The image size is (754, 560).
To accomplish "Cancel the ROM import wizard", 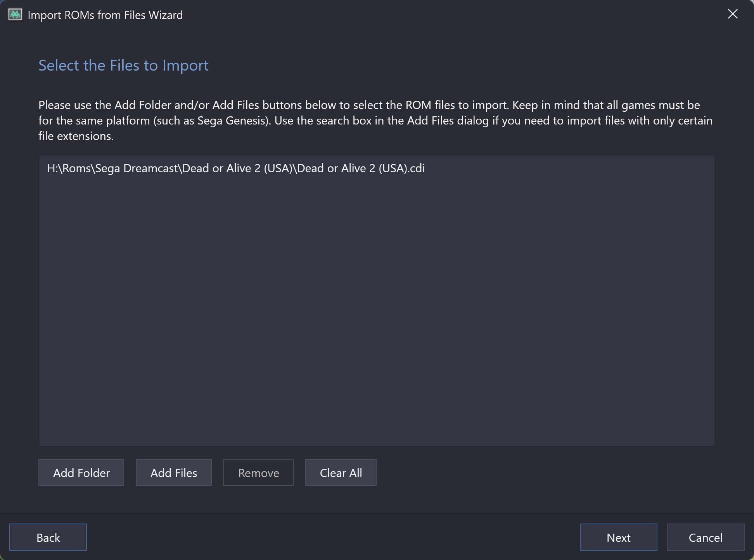I will pyautogui.click(x=706, y=537).
